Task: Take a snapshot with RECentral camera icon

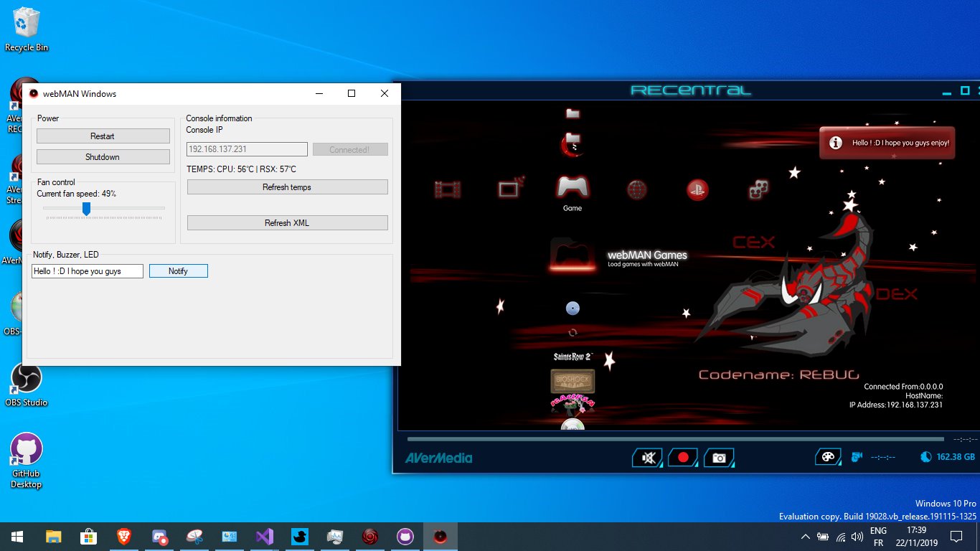Action: (719, 458)
